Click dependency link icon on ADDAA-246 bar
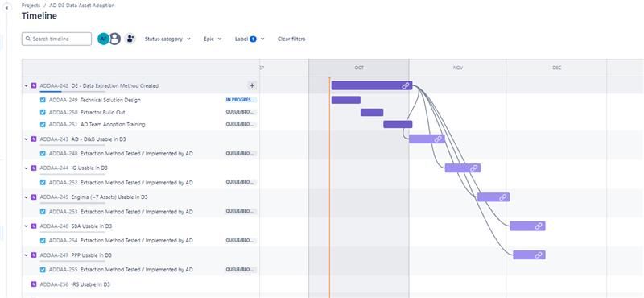644x298 pixels. click(x=539, y=226)
